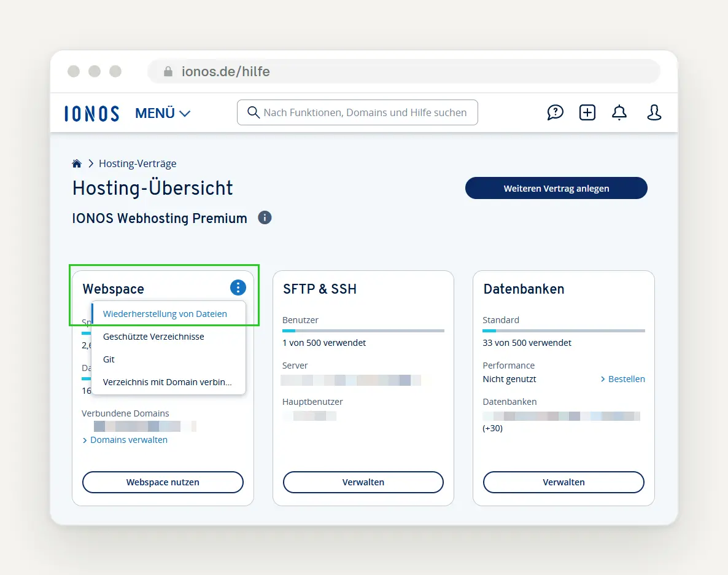This screenshot has height=575, width=728.
Task: Open the notifications bell
Action: [x=619, y=112]
